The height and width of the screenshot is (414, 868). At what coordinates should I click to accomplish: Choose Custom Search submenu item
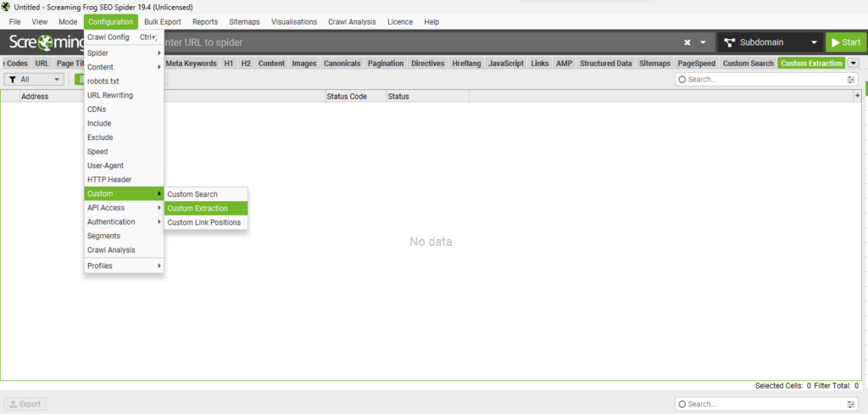tap(206, 194)
